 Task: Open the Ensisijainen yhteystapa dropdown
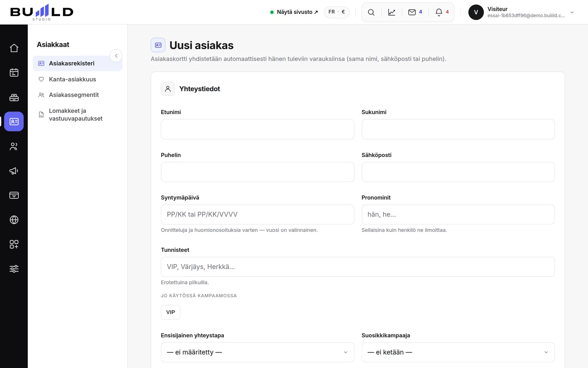tap(258, 352)
